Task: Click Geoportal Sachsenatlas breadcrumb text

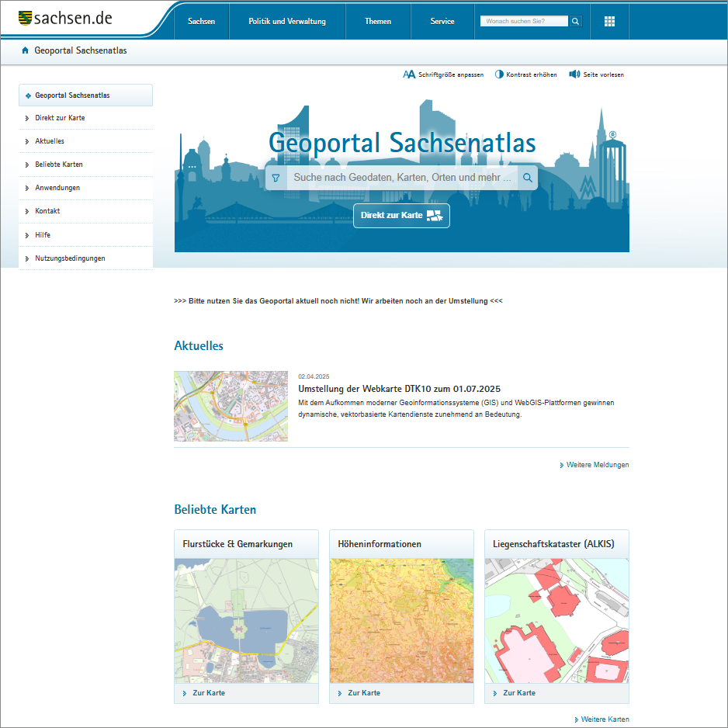Action: coord(81,50)
